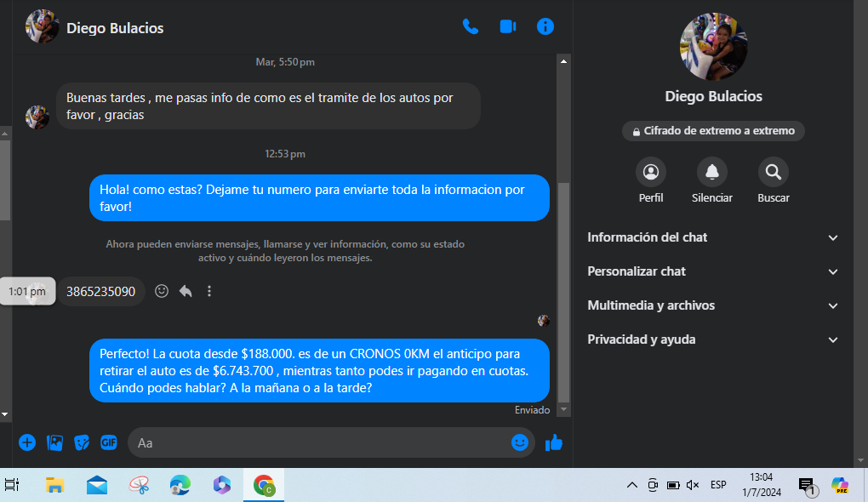The width and height of the screenshot is (868, 502).
Task: Click the muted volume tray icon
Action: click(x=693, y=485)
